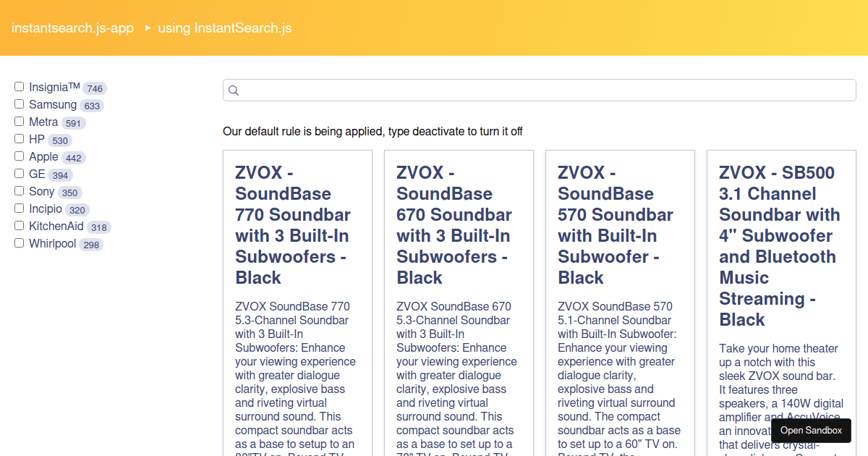Select the ZVOX SoundBase 670 Soundbar card
868x456 pixels.
pos(454,225)
